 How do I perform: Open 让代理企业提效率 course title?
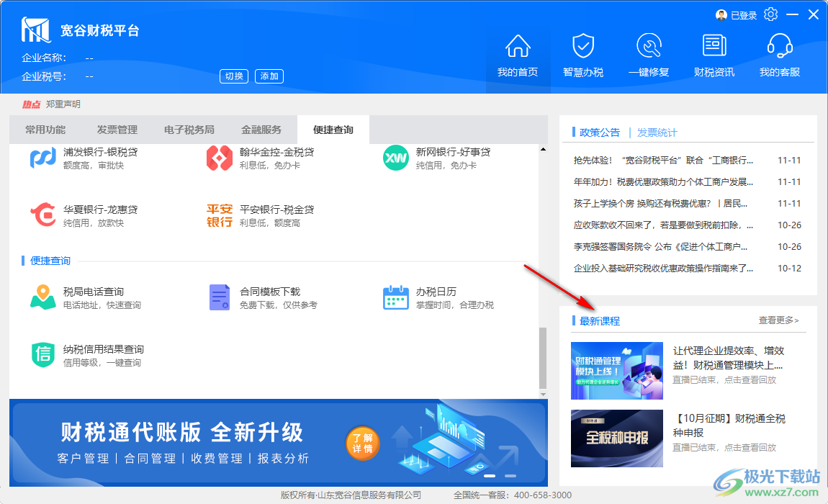click(728, 358)
